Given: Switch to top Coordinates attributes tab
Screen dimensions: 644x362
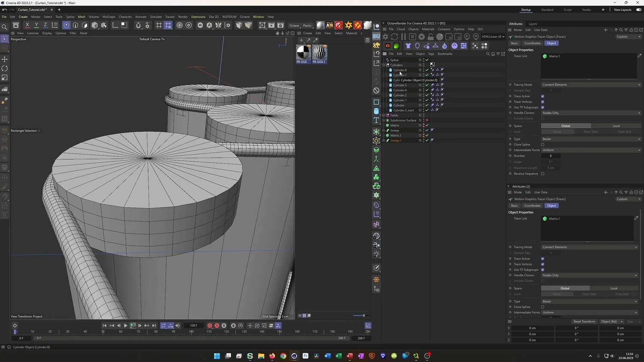Looking at the screenshot, I should coord(532,43).
